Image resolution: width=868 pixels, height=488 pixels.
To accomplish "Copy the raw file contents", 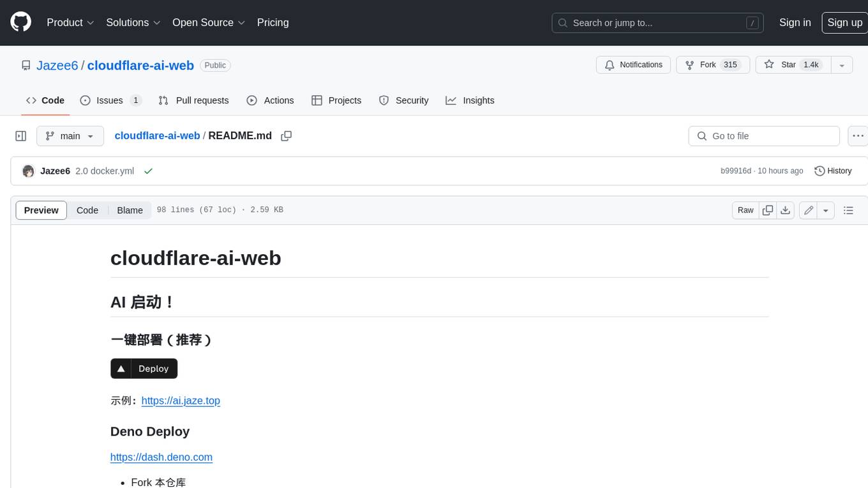I will [768, 210].
